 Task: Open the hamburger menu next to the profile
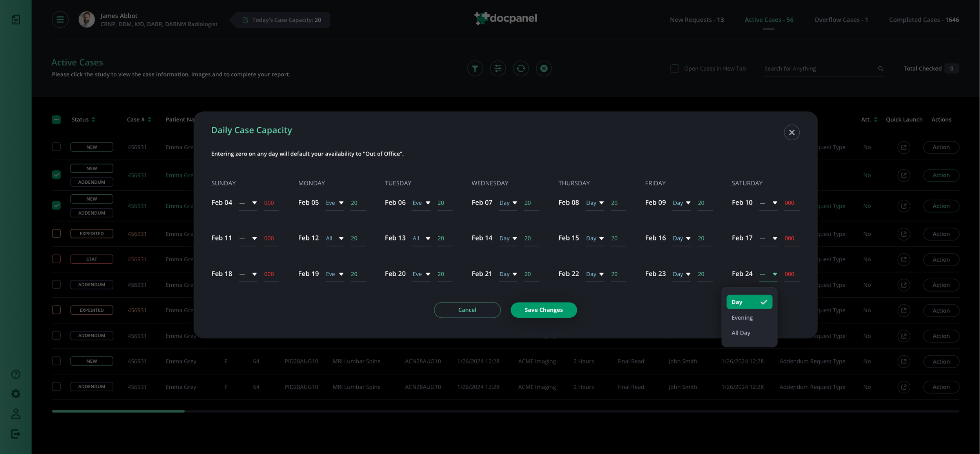pyautogui.click(x=60, y=20)
